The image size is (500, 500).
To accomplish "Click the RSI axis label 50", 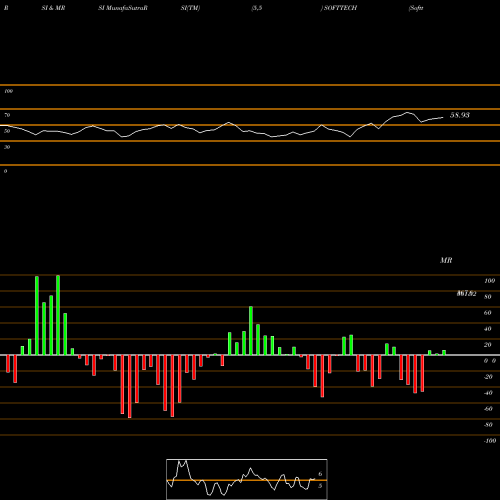I will [x=7, y=131].
